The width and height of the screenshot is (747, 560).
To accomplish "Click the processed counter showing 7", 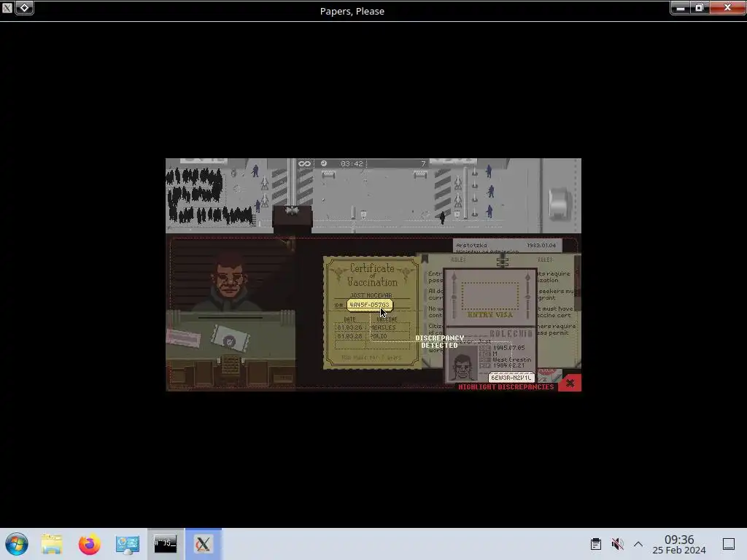I will [x=423, y=164].
